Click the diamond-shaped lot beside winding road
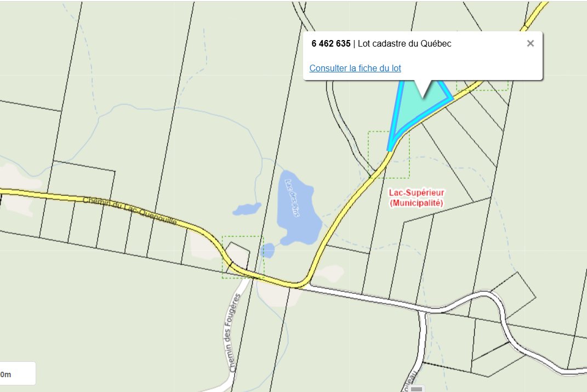587x392 pixels. coord(515,294)
